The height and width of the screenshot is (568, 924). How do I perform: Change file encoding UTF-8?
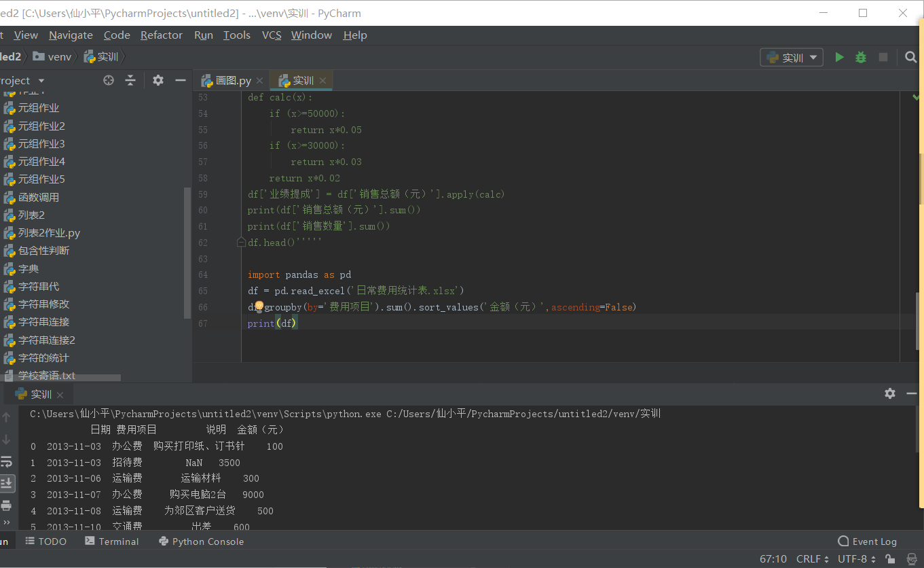point(857,559)
